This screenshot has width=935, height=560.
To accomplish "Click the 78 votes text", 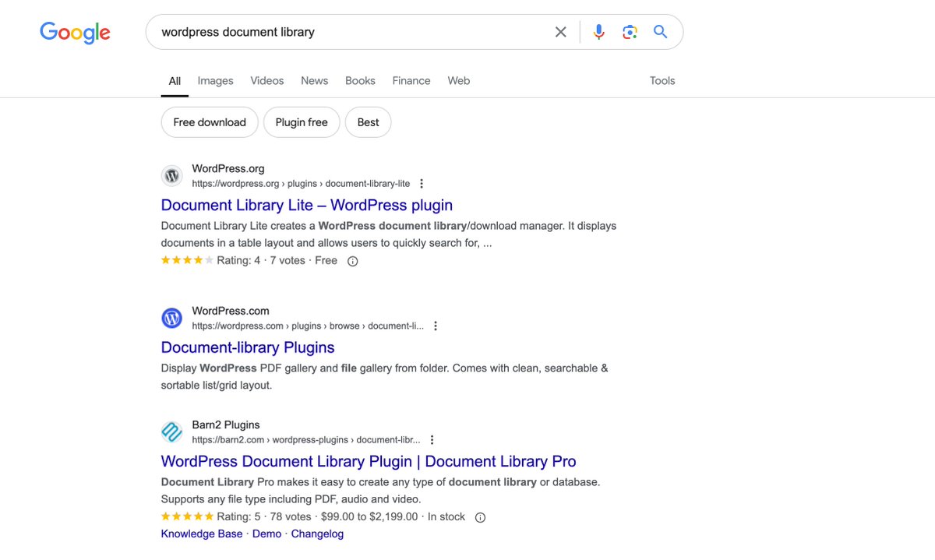I will point(291,516).
